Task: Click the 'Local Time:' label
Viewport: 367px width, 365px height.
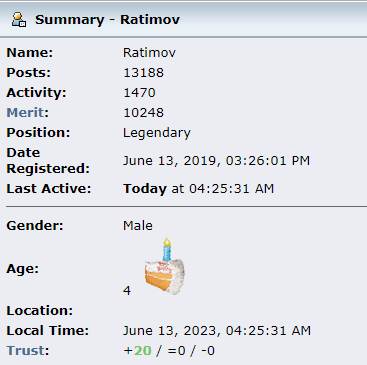Action: (x=48, y=331)
